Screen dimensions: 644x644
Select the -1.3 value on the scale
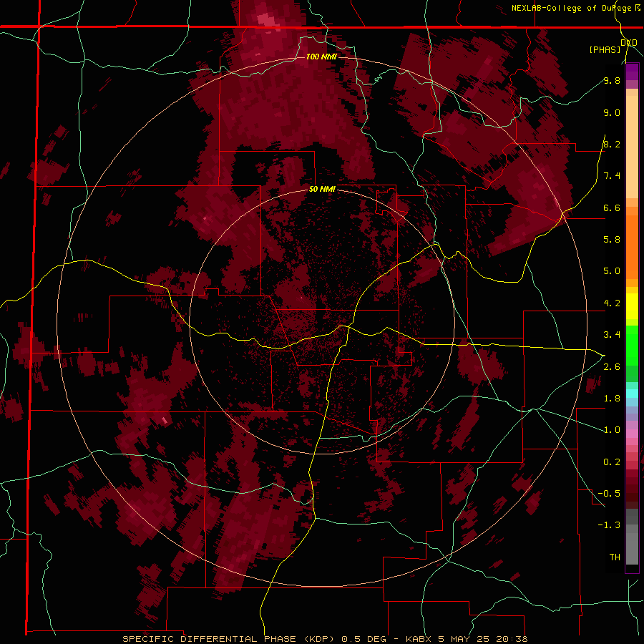click(x=609, y=525)
